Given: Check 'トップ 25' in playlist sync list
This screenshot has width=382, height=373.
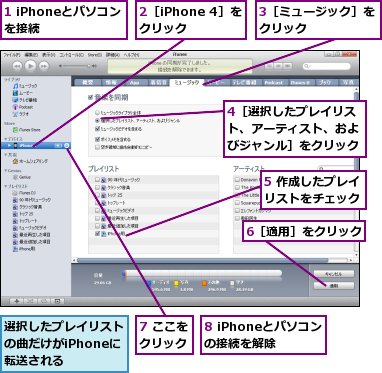Looking at the screenshot, I should 97,195.
